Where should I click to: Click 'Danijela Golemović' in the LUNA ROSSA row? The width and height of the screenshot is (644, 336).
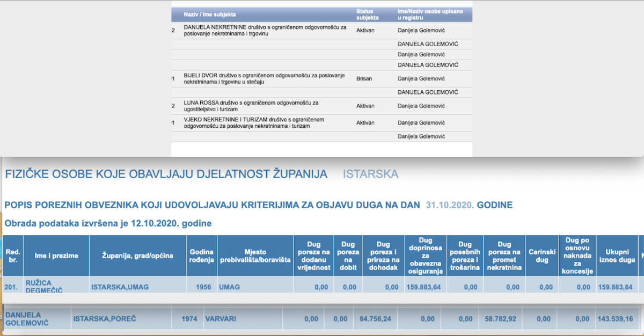pyautogui.click(x=421, y=106)
